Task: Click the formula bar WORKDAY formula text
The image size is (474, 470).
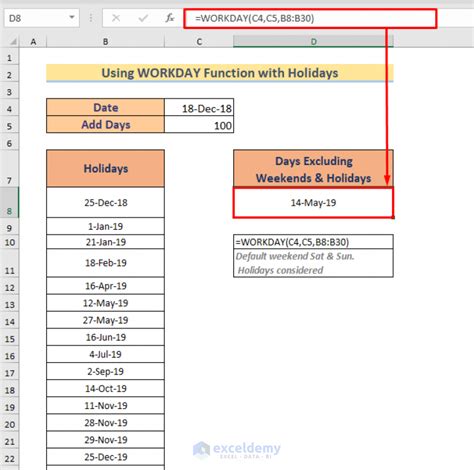Action: point(254,18)
